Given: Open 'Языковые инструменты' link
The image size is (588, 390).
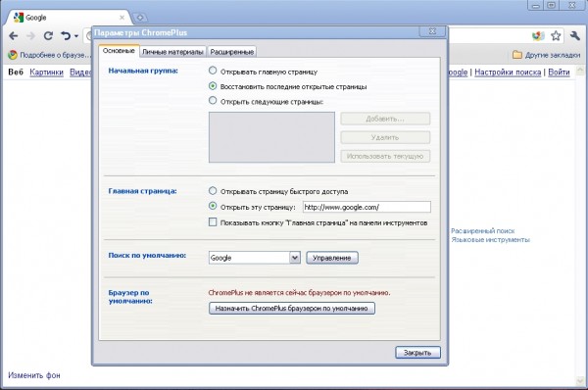Looking at the screenshot, I should pyautogui.click(x=491, y=240).
